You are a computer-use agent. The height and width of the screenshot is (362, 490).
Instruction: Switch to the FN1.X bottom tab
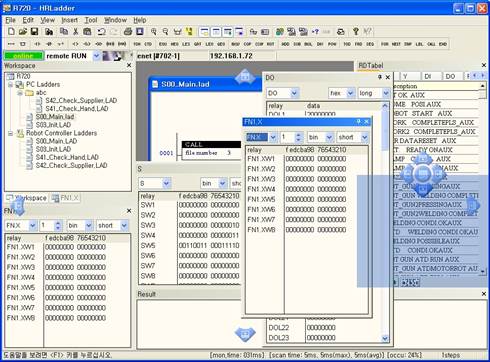(65, 198)
